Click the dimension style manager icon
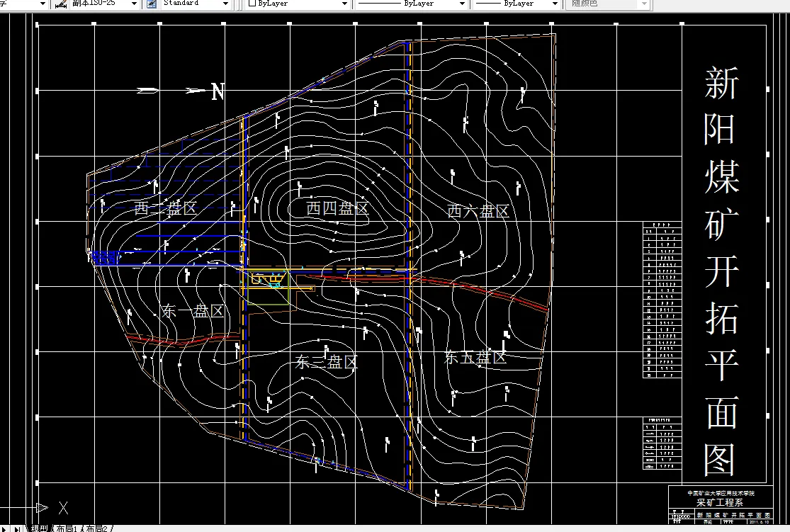Viewport: 790px width, 532px height. coord(62,4)
